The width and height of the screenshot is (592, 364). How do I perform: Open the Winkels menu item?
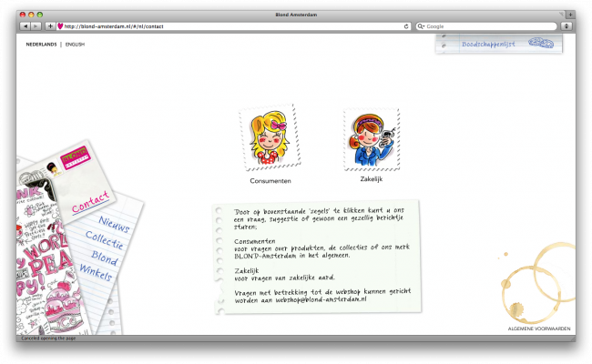click(96, 272)
